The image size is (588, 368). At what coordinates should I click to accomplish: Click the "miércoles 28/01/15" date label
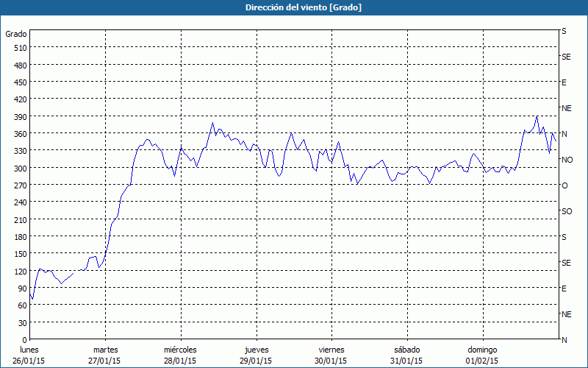click(x=180, y=355)
